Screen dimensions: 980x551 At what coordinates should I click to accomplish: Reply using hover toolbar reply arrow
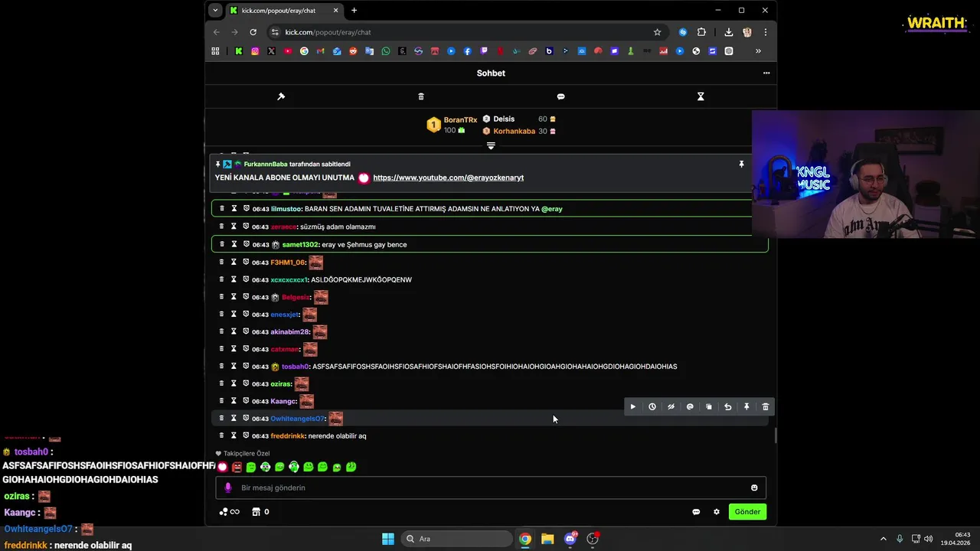point(728,407)
